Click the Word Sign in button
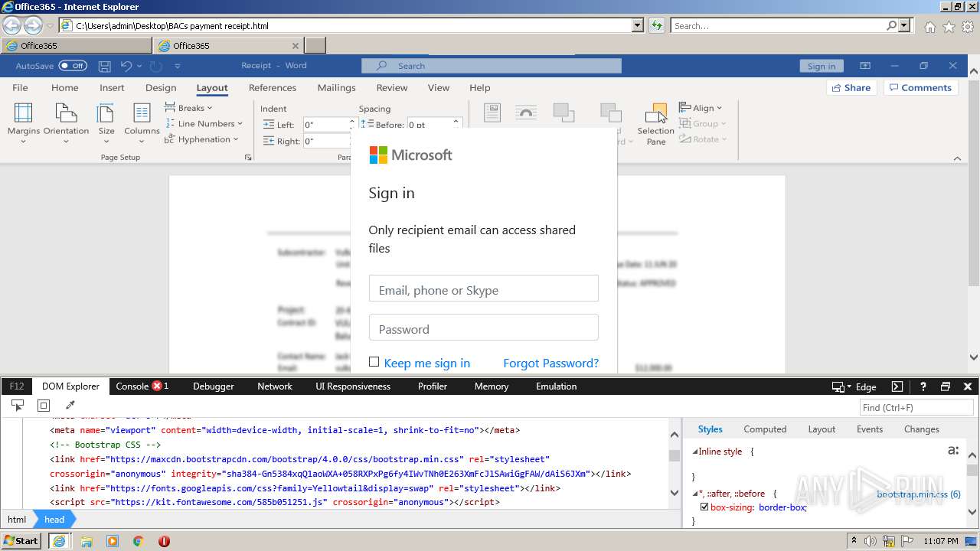980x551 pixels. click(x=822, y=66)
